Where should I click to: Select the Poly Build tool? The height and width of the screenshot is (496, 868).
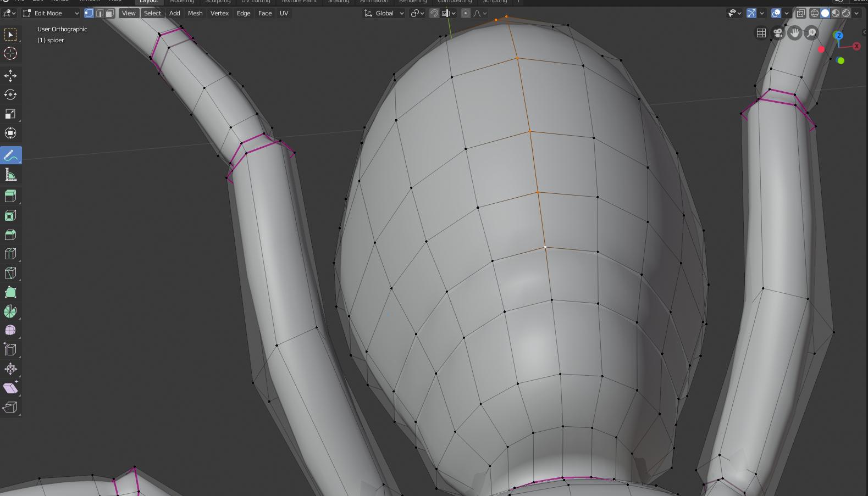pyautogui.click(x=10, y=292)
